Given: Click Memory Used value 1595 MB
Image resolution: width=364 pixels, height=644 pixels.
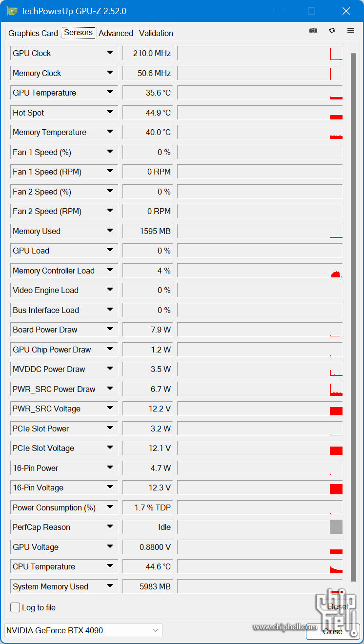Looking at the screenshot, I should [148, 231].
